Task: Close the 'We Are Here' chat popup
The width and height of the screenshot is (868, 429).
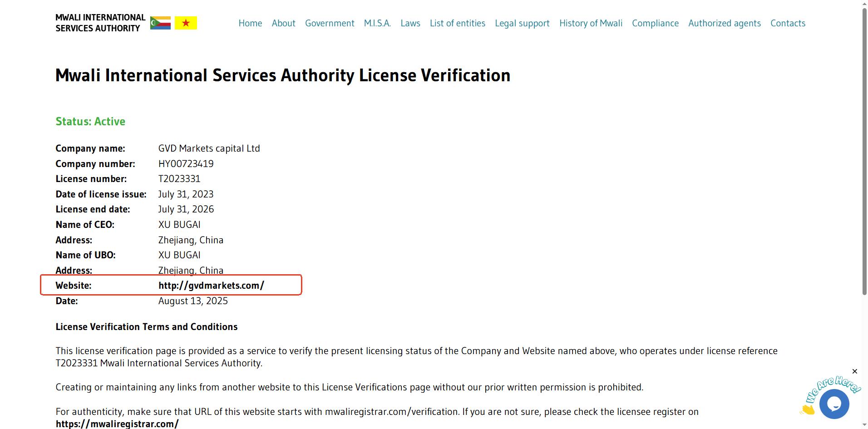Action: tap(854, 371)
